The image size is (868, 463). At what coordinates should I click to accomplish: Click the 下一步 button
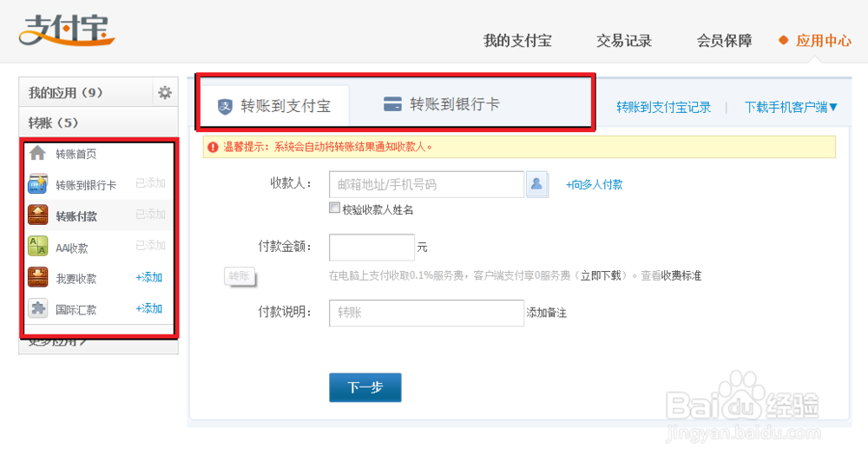click(365, 387)
